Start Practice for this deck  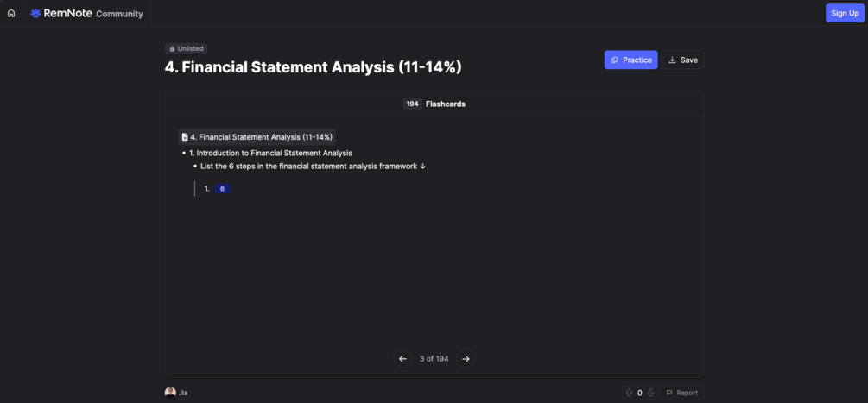point(630,60)
